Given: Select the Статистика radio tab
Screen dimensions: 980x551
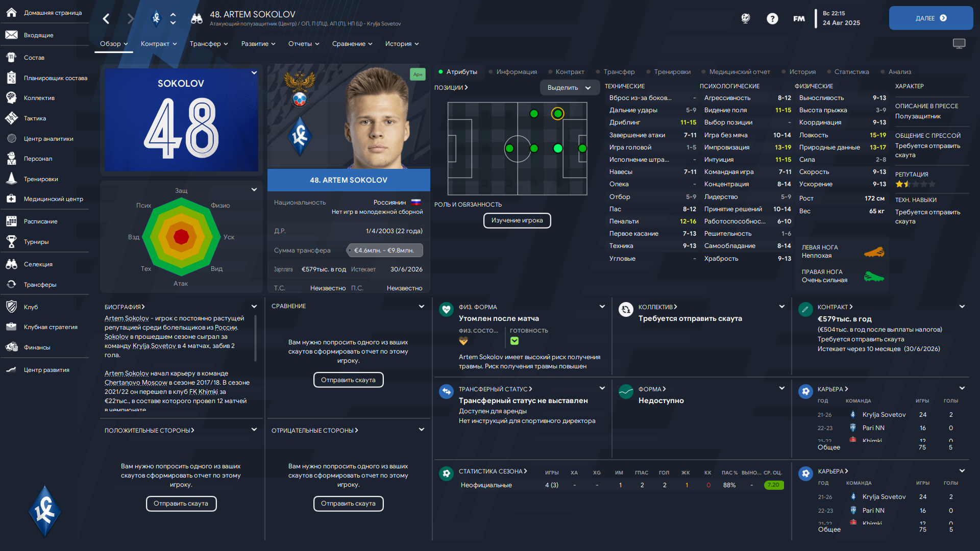Looking at the screenshot, I should tap(847, 72).
